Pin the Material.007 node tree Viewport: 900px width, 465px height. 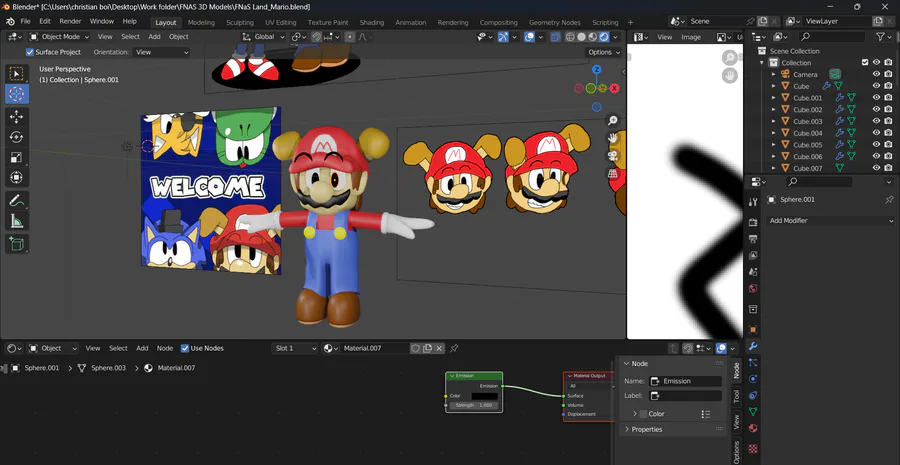point(454,348)
